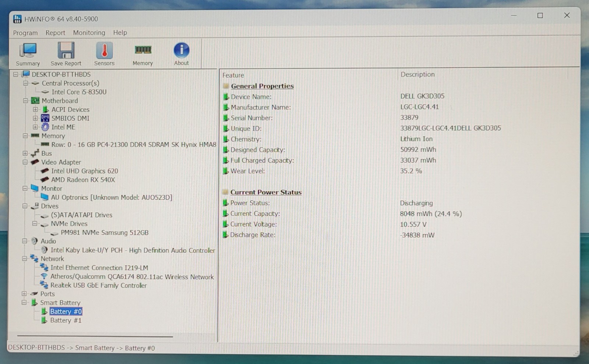This screenshot has width=589, height=364.
Task: Open the Help menu
Action: (x=120, y=32)
